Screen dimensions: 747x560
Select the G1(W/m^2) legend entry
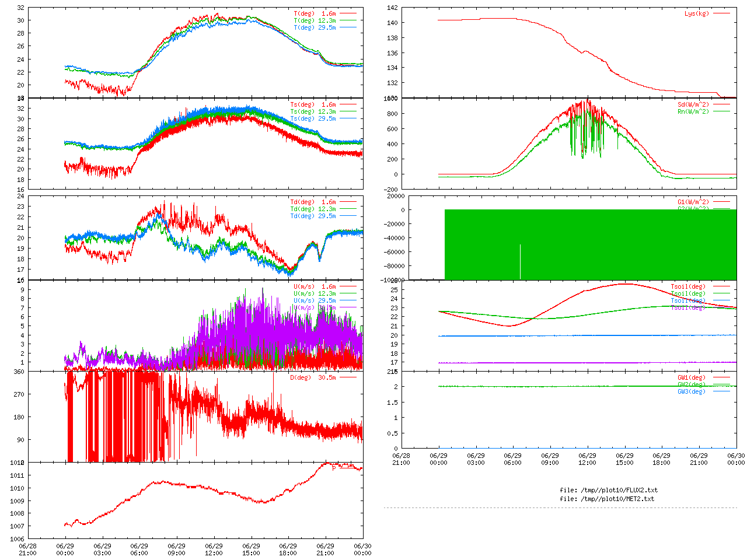(693, 202)
